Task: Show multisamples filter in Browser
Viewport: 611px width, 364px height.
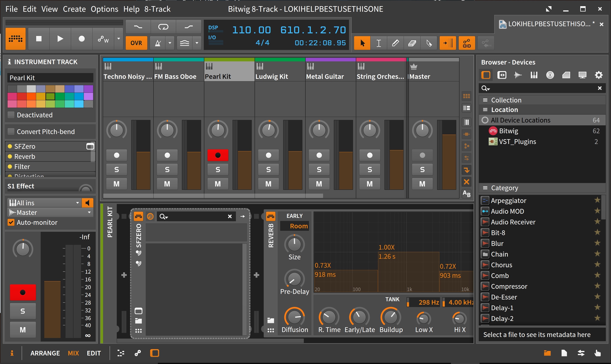Action: [534, 75]
